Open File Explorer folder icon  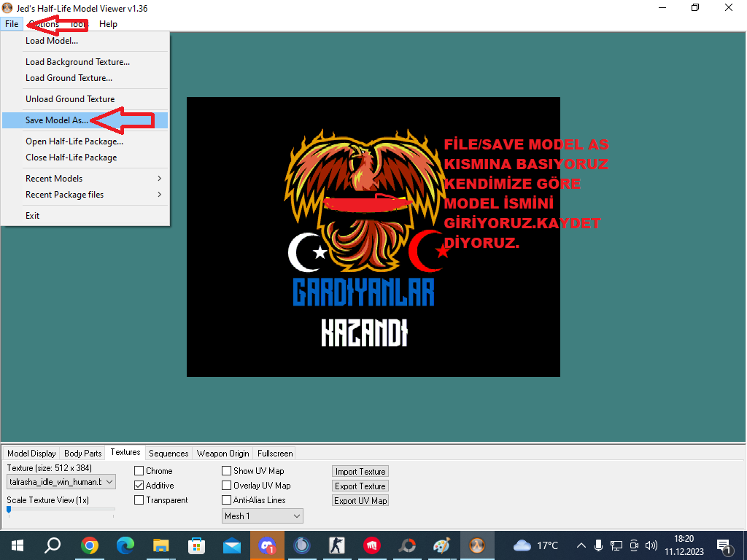(x=160, y=545)
